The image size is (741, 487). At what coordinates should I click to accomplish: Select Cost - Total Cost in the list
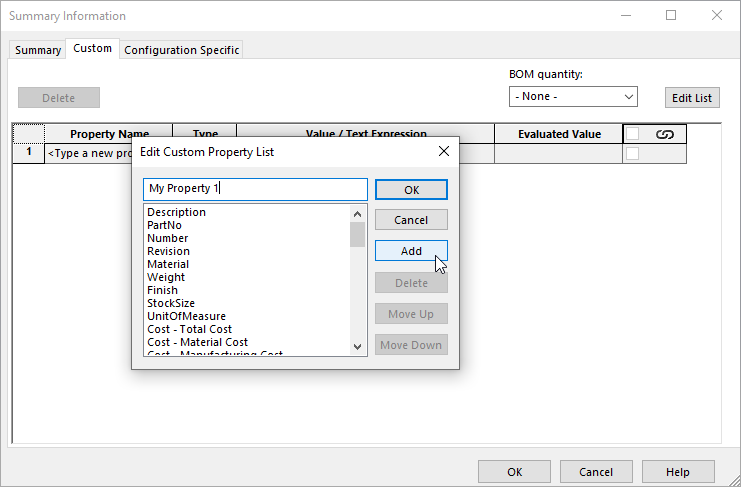coord(189,329)
